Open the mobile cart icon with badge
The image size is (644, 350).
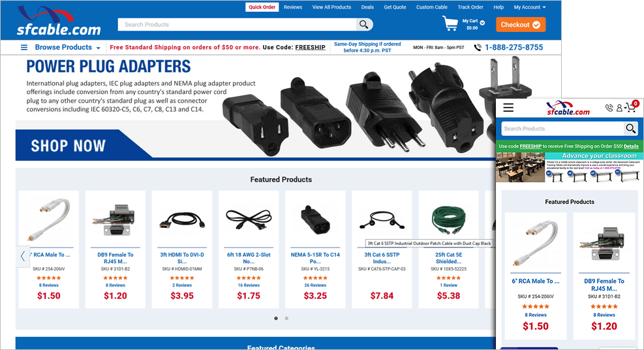coord(631,107)
